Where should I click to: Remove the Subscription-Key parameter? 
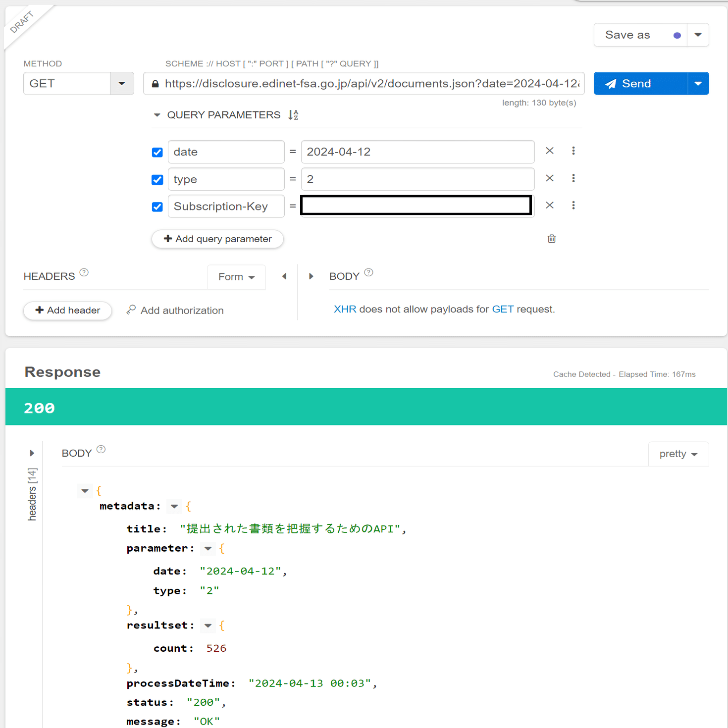[550, 205]
